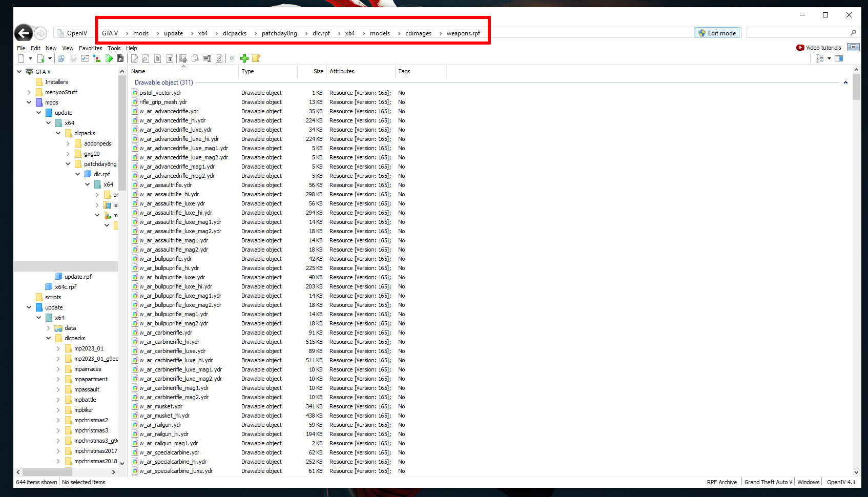868x497 pixels.
Task: Open the Favorites menu
Action: coord(90,48)
